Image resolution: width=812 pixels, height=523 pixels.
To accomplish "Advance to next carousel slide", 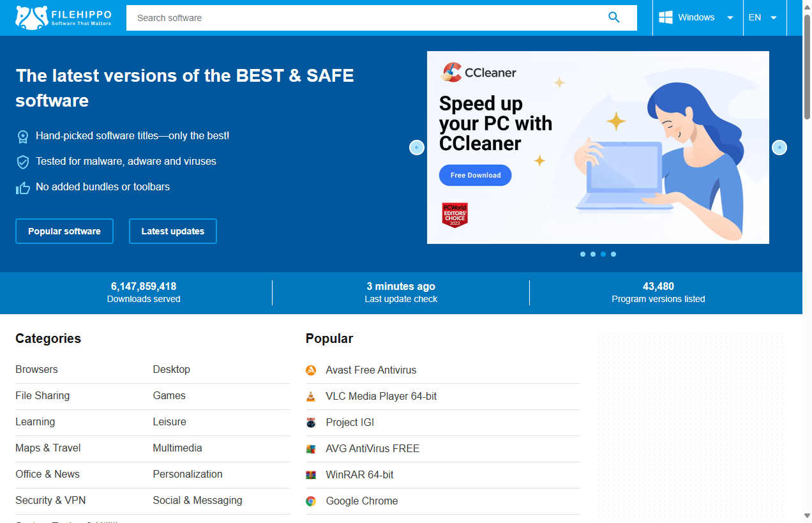I will 779,148.
